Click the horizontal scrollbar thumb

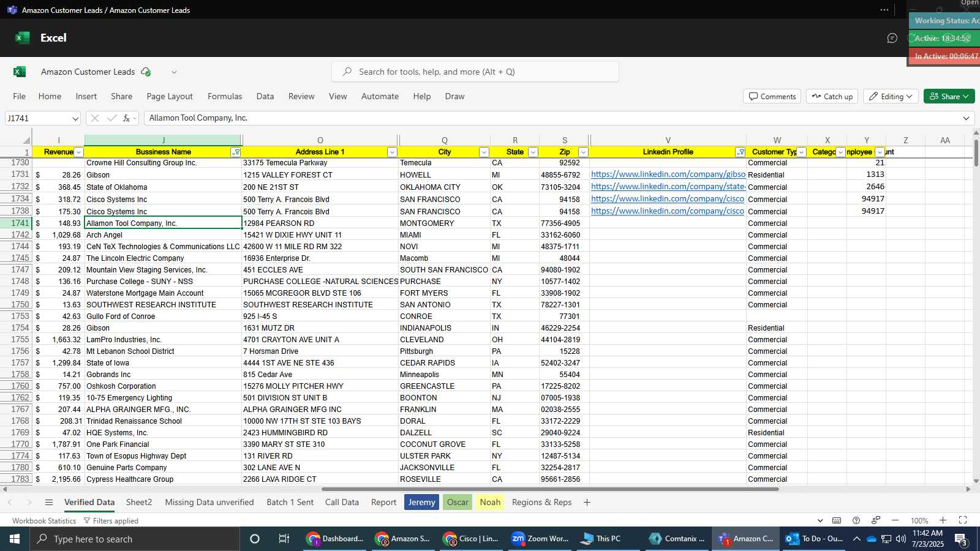(550, 489)
